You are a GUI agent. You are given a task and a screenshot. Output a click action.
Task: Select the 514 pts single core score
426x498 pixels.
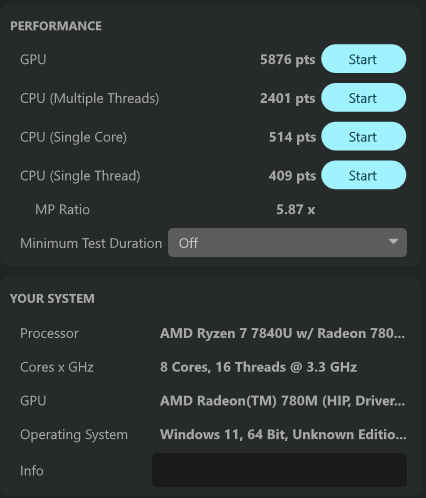pos(292,137)
